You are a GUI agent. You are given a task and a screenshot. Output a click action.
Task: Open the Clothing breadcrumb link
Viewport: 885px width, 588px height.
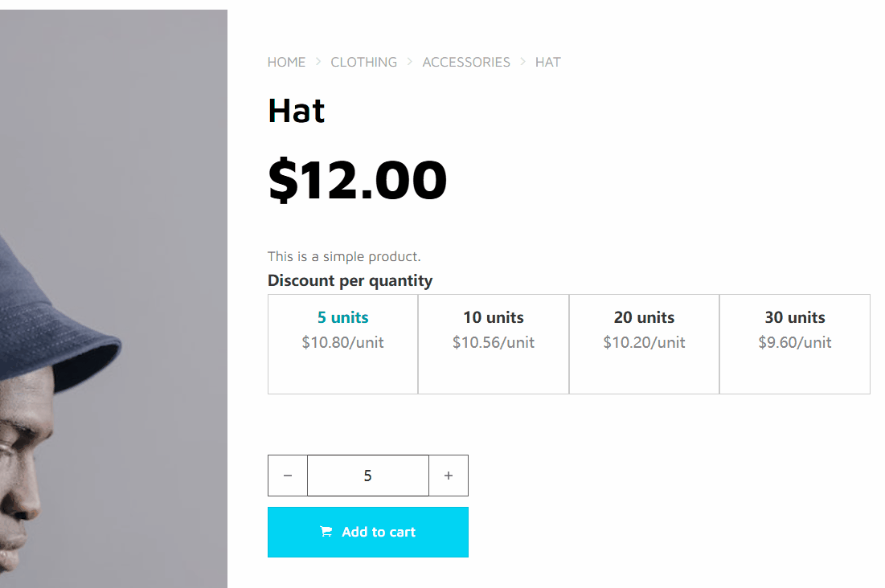tap(364, 62)
